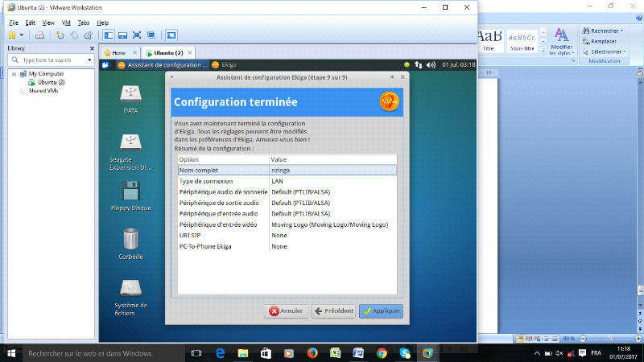Close the Ekiga assistant dialog
Image resolution: width=644 pixels, height=362 pixels.
402,77
